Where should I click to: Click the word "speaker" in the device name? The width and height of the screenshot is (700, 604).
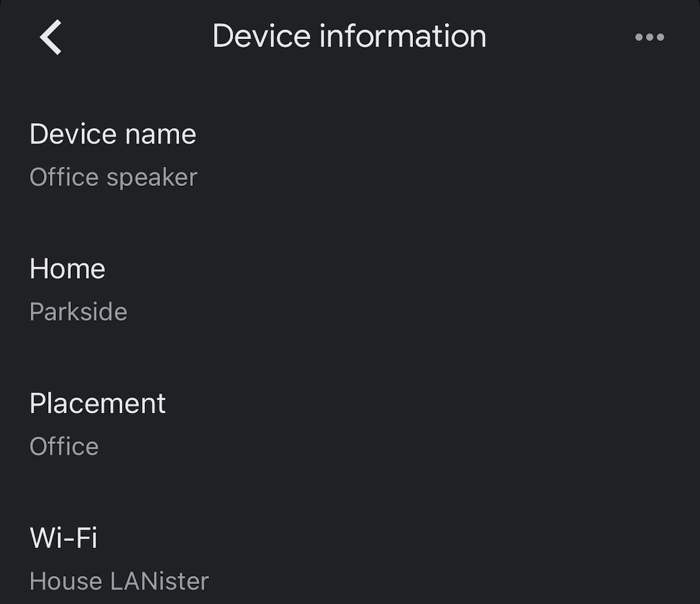tap(152, 178)
